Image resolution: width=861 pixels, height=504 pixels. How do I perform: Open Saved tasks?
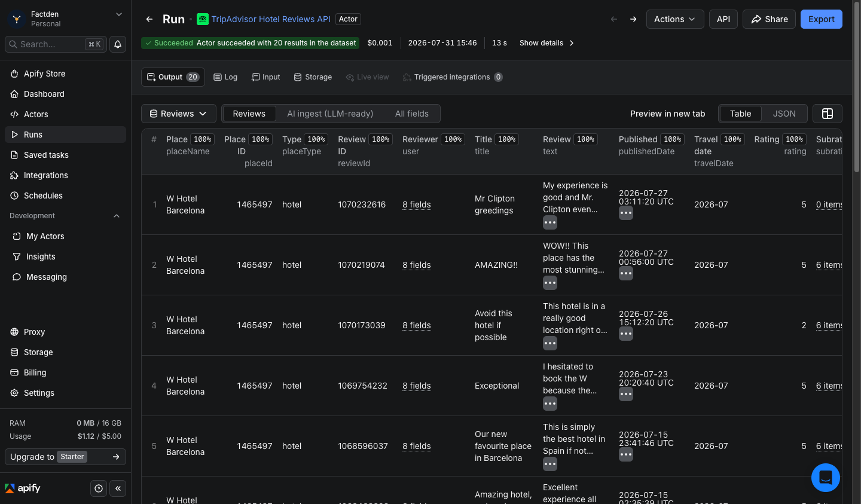pyautogui.click(x=66, y=155)
